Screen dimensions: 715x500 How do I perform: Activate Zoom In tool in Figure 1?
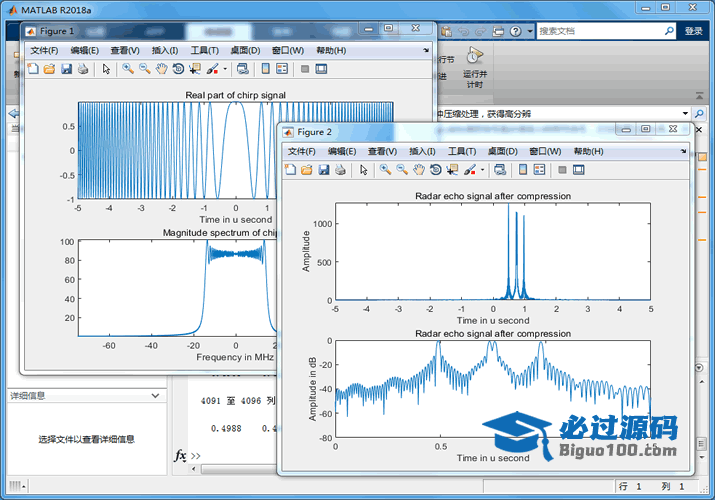pyautogui.click(x=128, y=69)
